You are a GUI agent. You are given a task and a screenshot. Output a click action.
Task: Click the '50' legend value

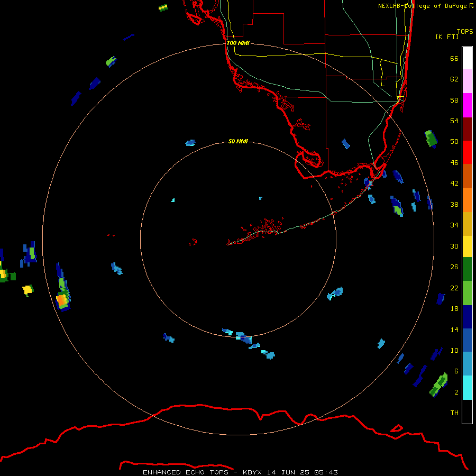(x=454, y=141)
